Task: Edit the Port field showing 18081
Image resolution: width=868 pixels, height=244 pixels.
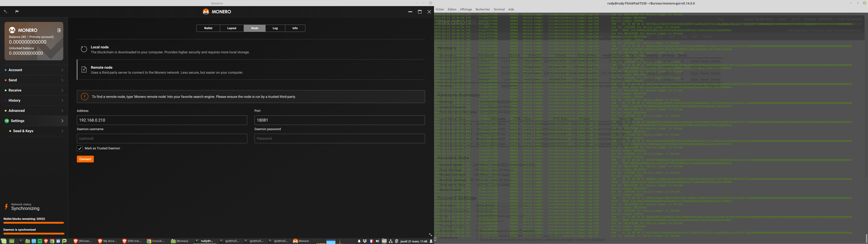Action: 340,120
